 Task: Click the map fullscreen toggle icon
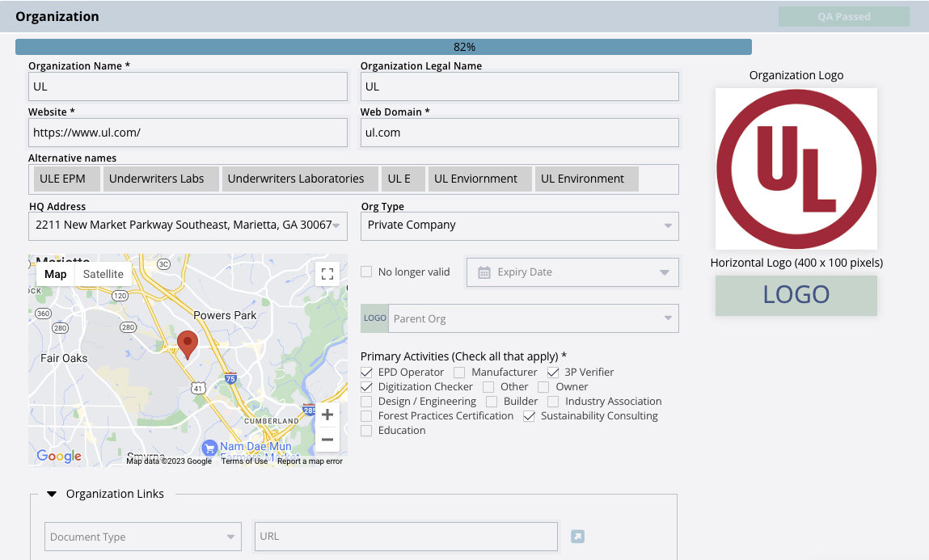coord(327,273)
